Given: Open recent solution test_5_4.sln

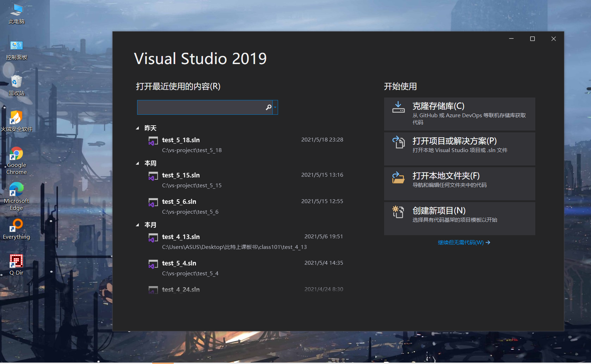Looking at the screenshot, I should [179, 263].
